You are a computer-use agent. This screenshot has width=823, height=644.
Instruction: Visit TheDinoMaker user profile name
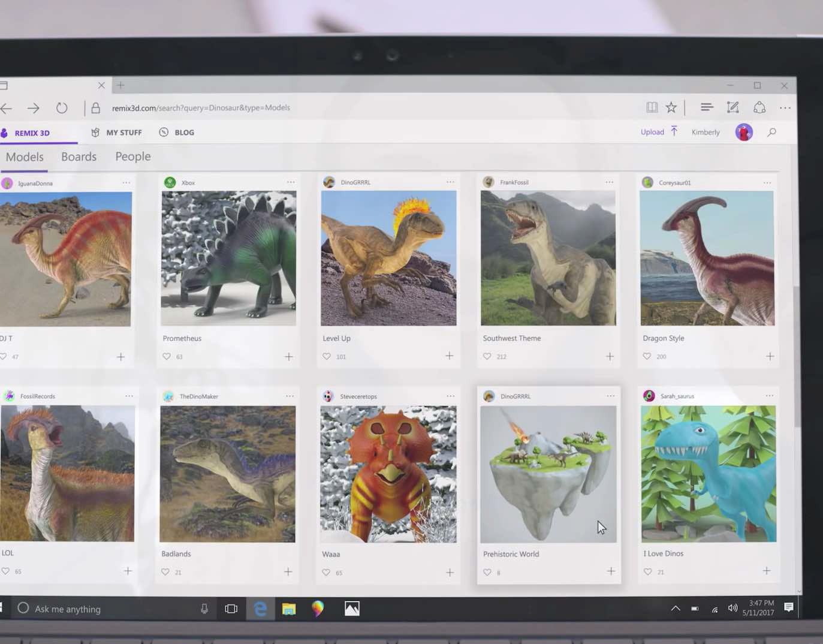199,396
